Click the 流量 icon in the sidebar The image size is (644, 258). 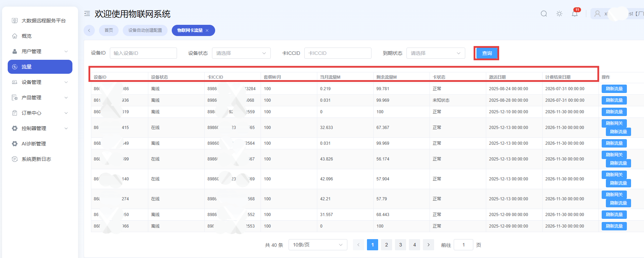(15, 67)
